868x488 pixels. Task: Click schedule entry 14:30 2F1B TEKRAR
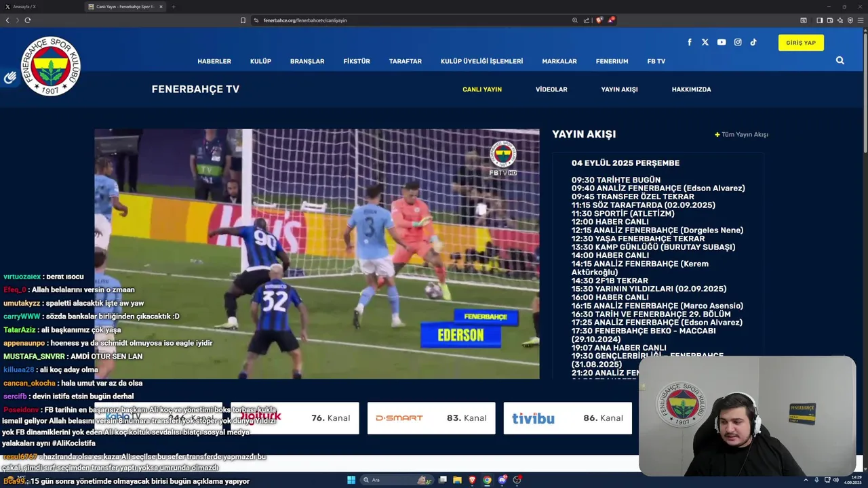tap(610, 281)
